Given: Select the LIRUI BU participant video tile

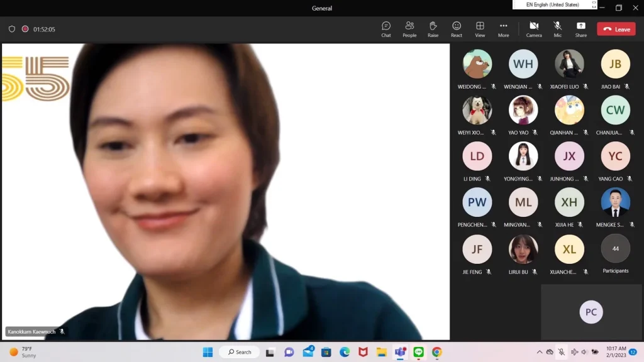Looking at the screenshot, I should click(523, 250).
